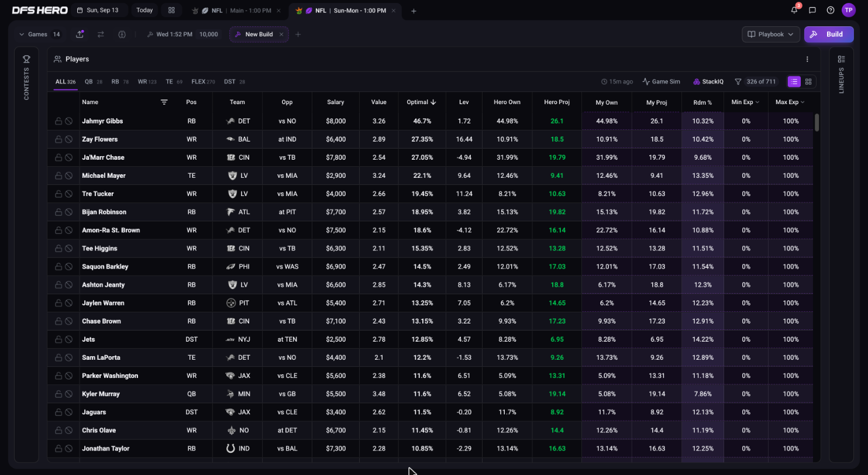Image resolution: width=868 pixels, height=475 pixels.
Task: Switch to the QB position tab
Action: tap(94, 82)
